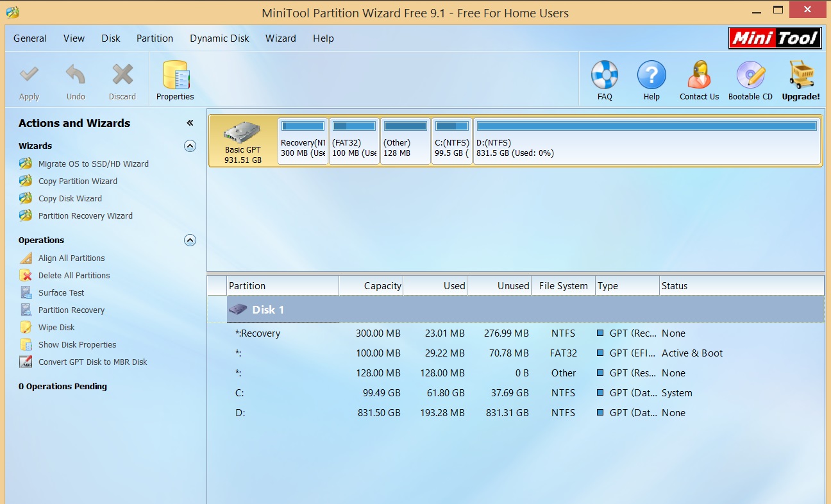Run Surface Test operation

pos(62,292)
